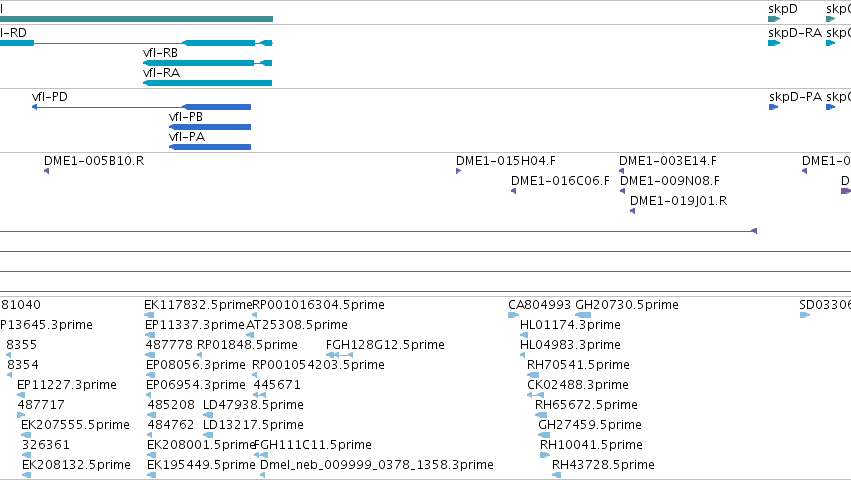Image resolution: width=851 pixels, height=480 pixels.
Task: Click the FGH128G12.5prime EST feature
Action: coord(339,355)
